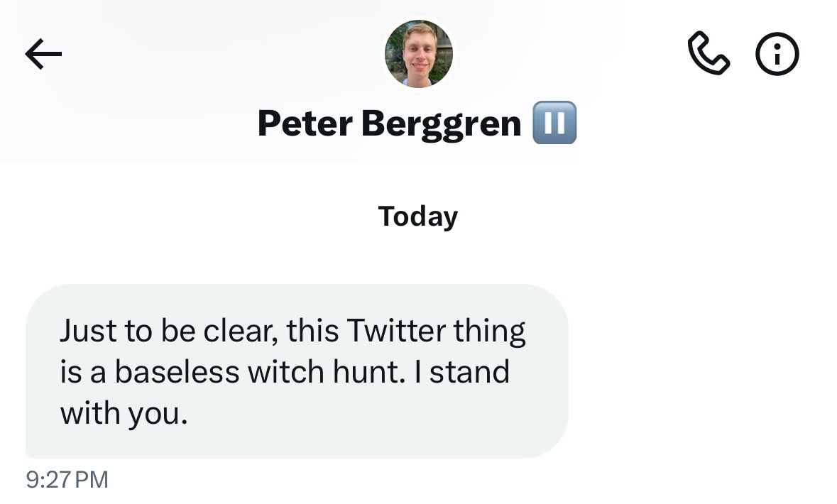Screen dimensions: 837x504
Task: Tap the Peter Berggren name heading
Action: [389, 124]
